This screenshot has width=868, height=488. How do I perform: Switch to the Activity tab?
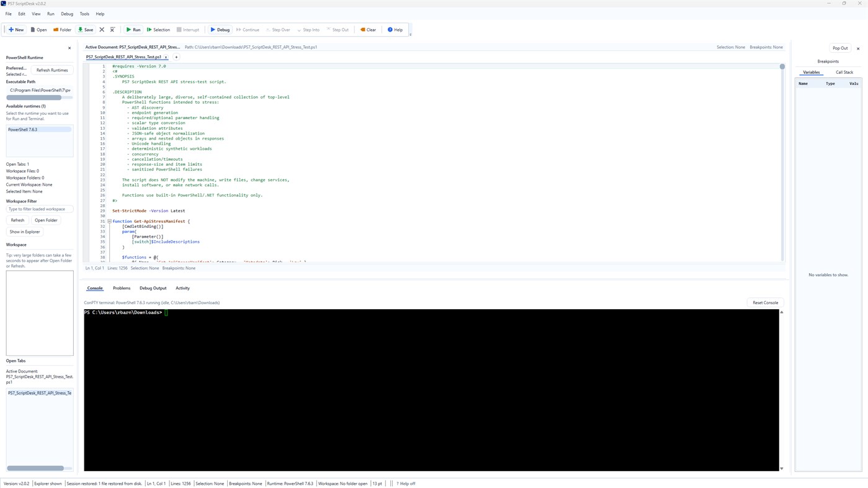pos(182,288)
